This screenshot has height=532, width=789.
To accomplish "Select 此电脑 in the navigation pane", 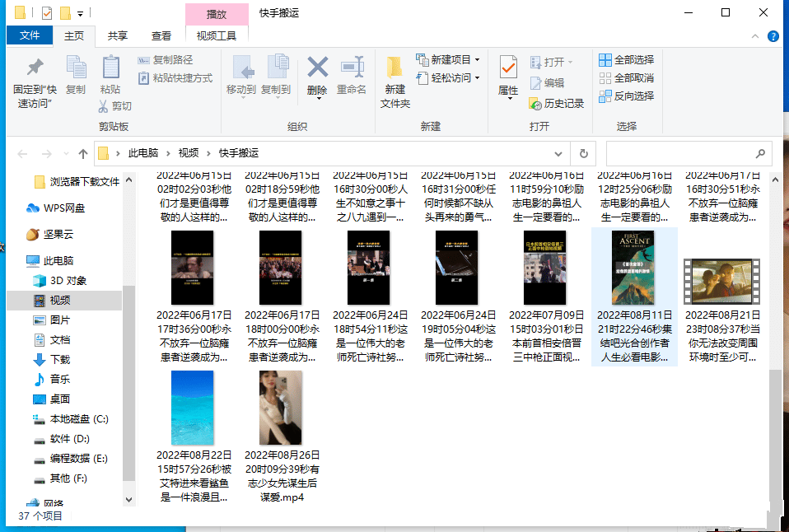I will pos(49,260).
